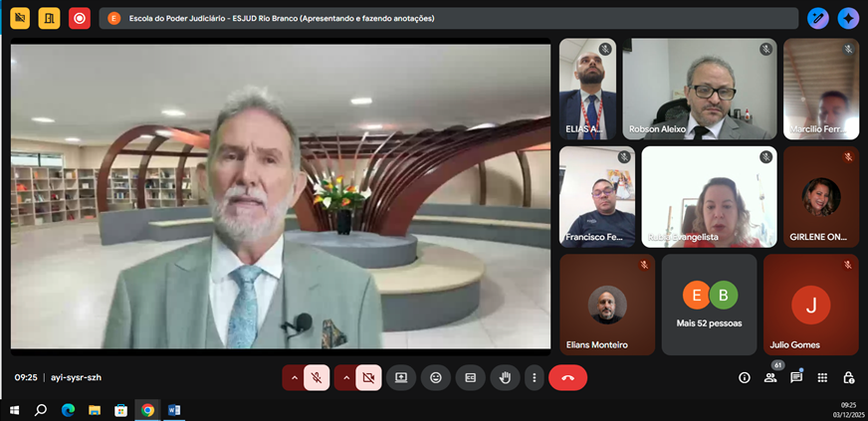Expand video settings arrow beside camera

click(x=344, y=378)
